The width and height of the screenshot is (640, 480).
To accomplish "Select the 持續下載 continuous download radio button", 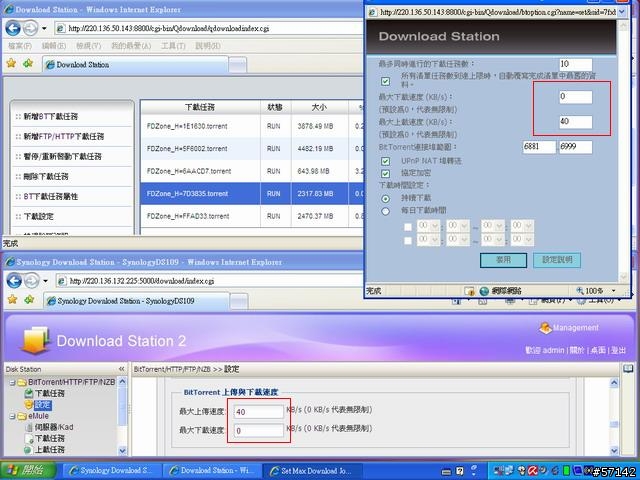I will 385,199.
